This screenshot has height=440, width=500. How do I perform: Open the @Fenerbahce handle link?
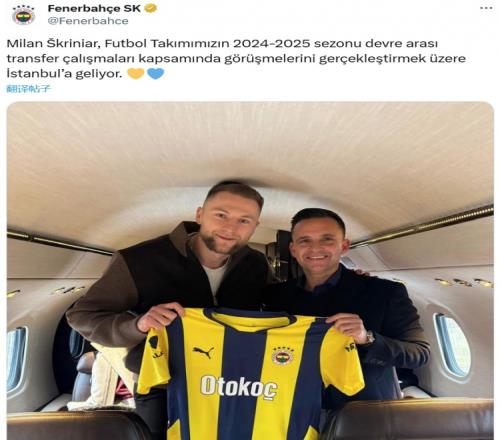tap(88, 21)
